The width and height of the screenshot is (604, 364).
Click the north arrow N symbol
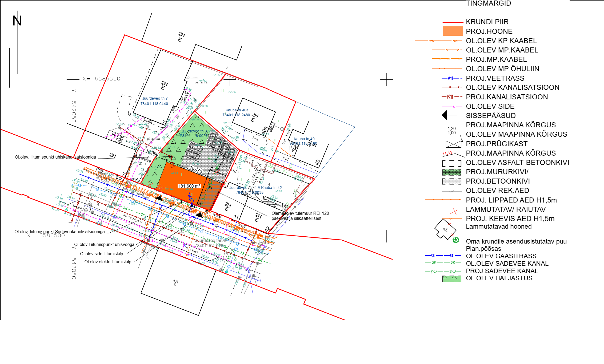pyautogui.click(x=17, y=21)
